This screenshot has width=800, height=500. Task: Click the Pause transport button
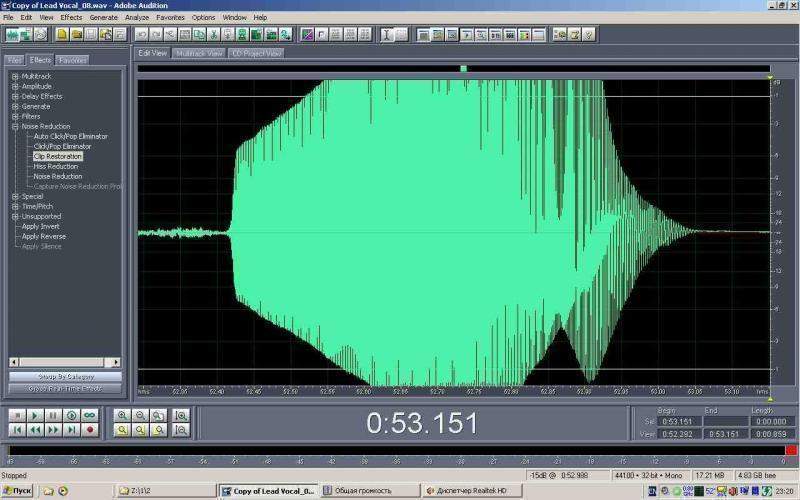pyautogui.click(x=53, y=415)
